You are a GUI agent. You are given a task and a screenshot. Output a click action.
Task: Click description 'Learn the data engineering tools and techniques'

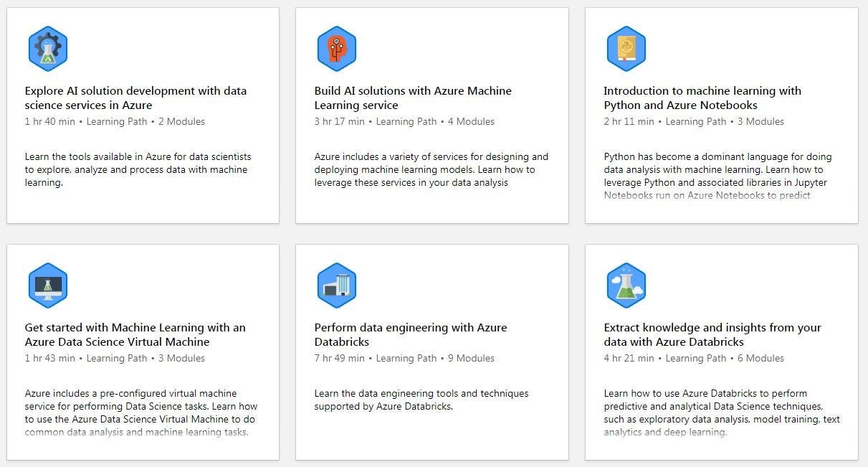[421, 400]
